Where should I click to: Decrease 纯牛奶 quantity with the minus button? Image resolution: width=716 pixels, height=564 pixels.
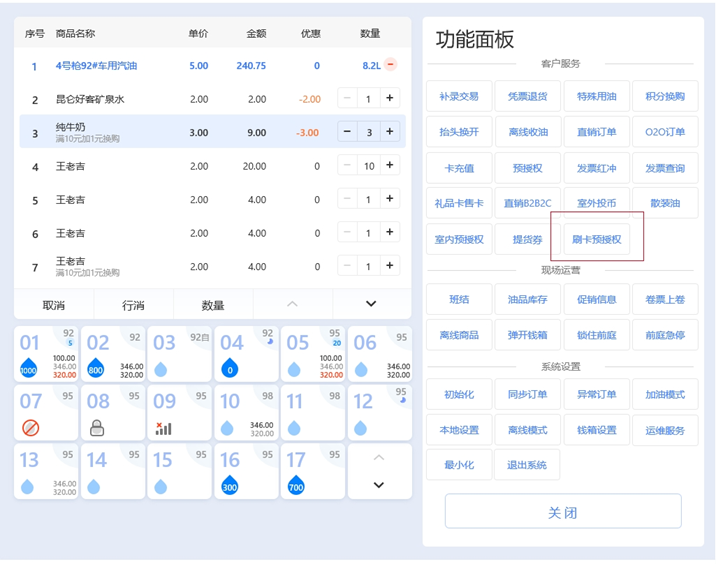pos(347,132)
